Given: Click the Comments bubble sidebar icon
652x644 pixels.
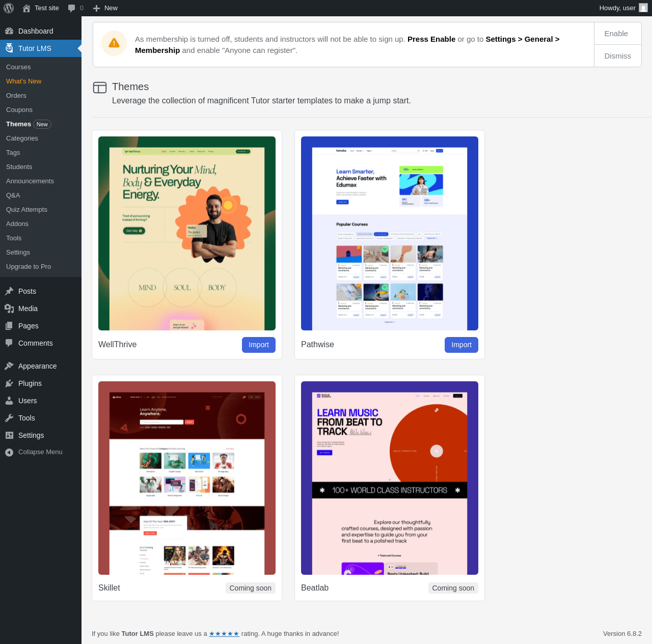Looking at the screenshot, I should 9,343.
